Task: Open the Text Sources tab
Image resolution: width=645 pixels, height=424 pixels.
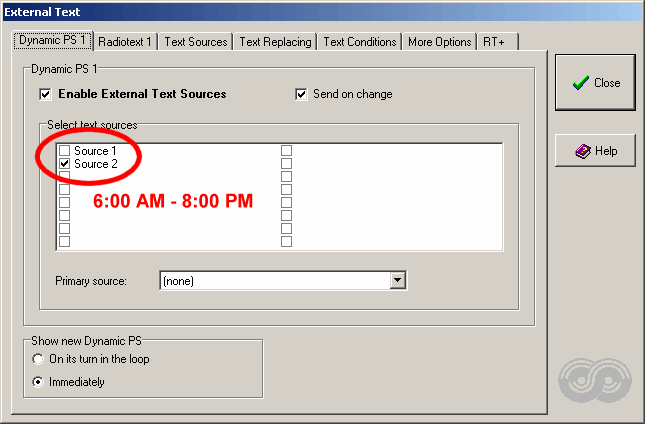Action: tap(196, 42)
